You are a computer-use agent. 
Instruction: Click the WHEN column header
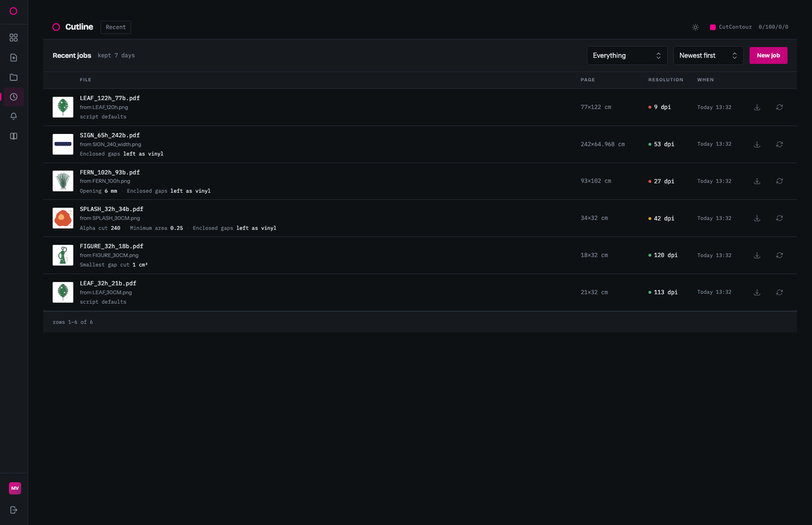[705, 80]
